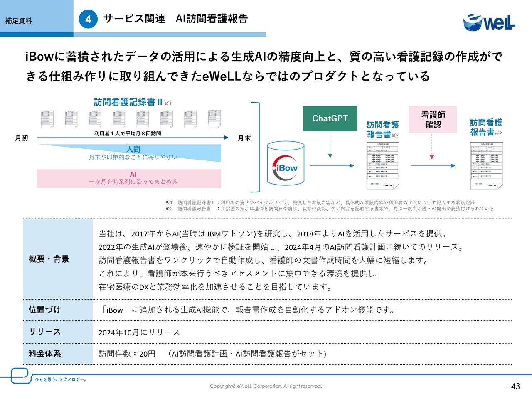Select the report document icon right of iBow
The height and width of the screenshot is (399, 532).
pos(382,165)
